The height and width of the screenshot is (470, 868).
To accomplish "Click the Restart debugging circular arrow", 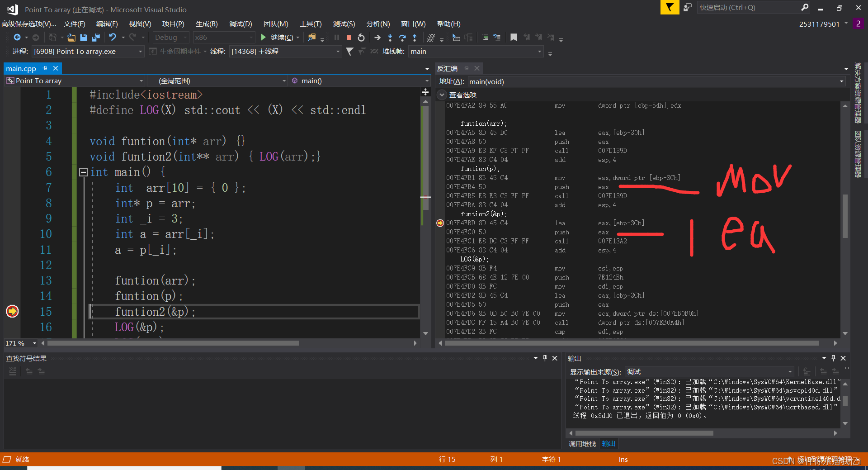I will (x=361, y=38).
